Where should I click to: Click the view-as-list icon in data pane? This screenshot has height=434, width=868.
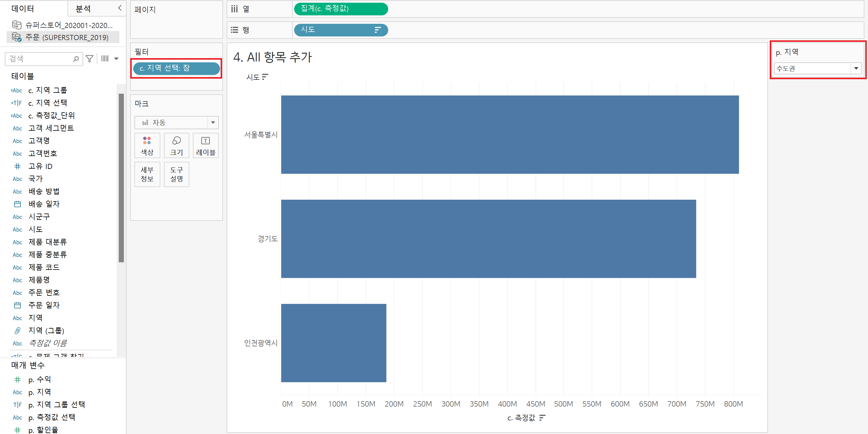tap(105, 59)
